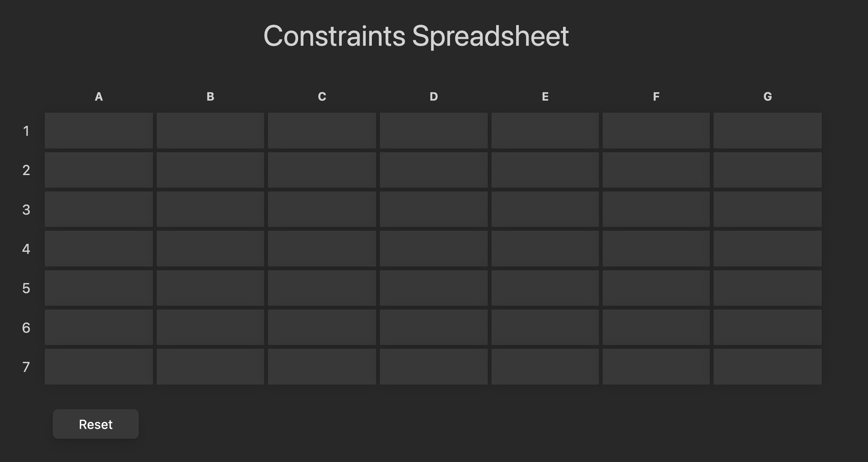Image resolution: width=868 pixels, height=462 pixels.
Task: Click cell G1 in the top row
Action: point(768,130)
